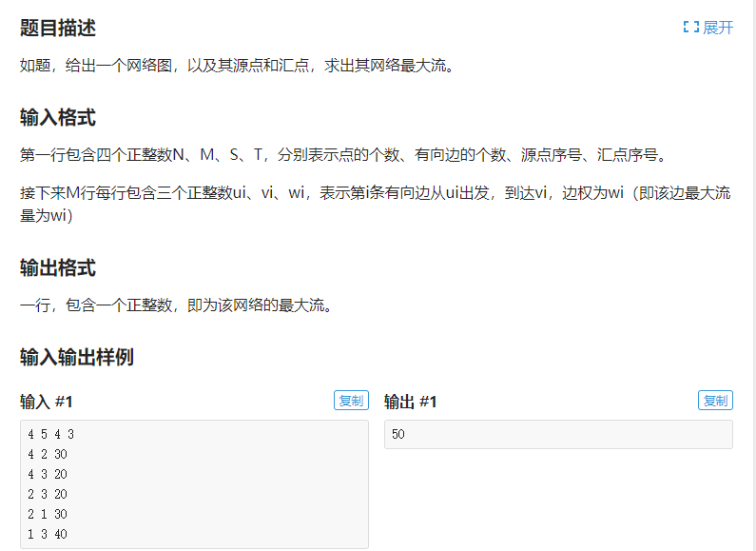Image resolution: width=756 pixels, height=551 pixels.
Task: Click the input line "1 3 40"
Action: (48, 534)
